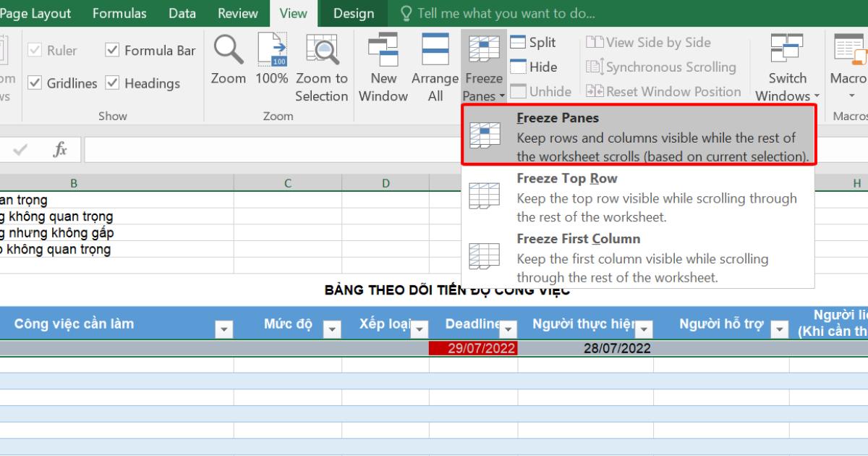Click Synchronous Scrolling
Viewport: 868px width, 456px height.
[661, 67]
